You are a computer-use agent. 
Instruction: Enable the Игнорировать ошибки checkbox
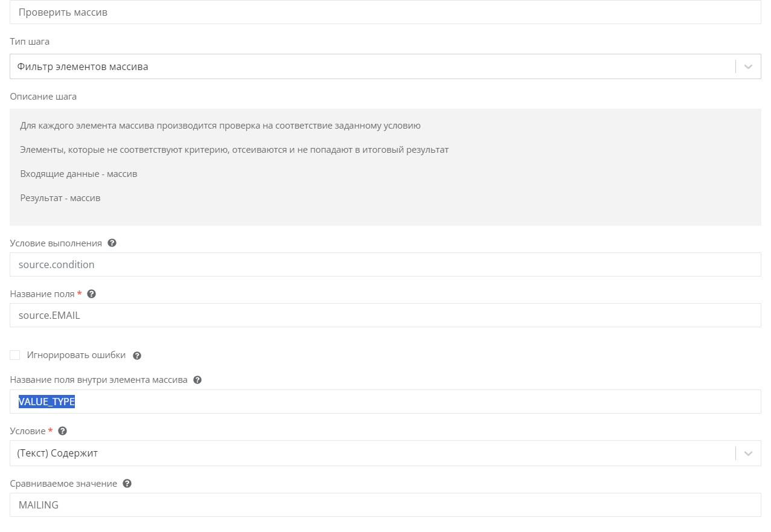pos(15,355)
